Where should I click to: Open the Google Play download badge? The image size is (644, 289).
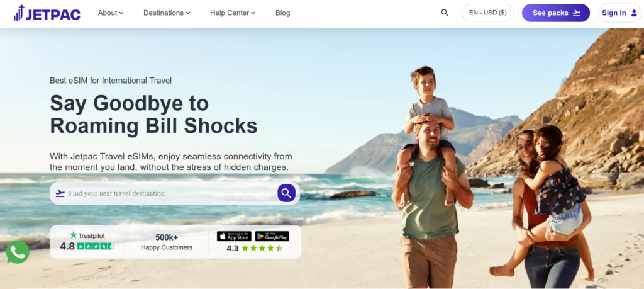coord(272,236)
